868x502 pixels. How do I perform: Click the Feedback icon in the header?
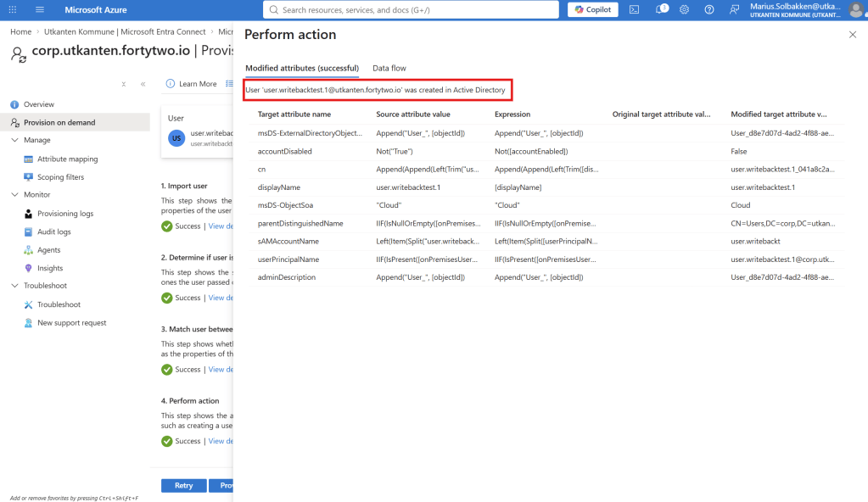click(734, 9)
